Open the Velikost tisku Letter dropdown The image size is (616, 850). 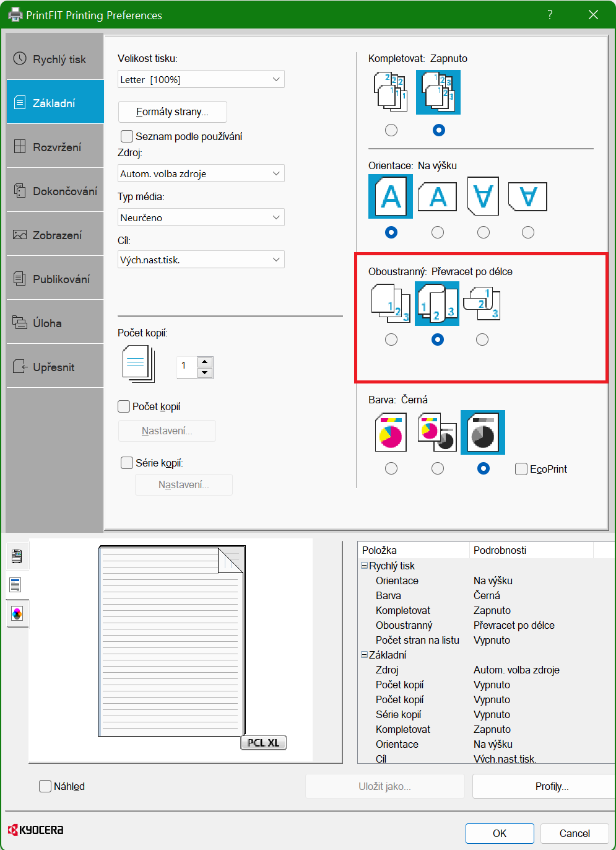(x=201, y=79)
